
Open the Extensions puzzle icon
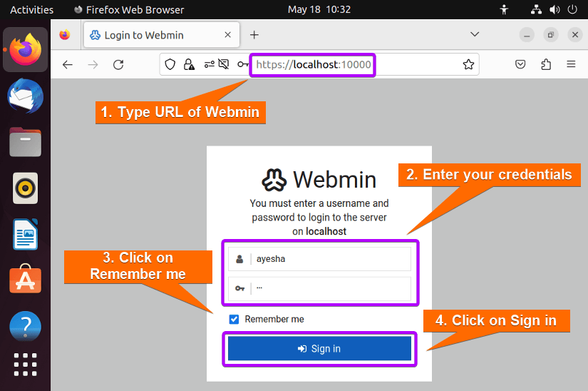point(546,64)
